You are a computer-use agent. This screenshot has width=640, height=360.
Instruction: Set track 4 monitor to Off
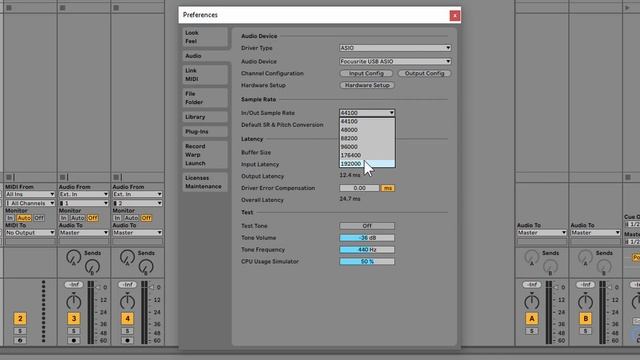(x=146, y=218)
